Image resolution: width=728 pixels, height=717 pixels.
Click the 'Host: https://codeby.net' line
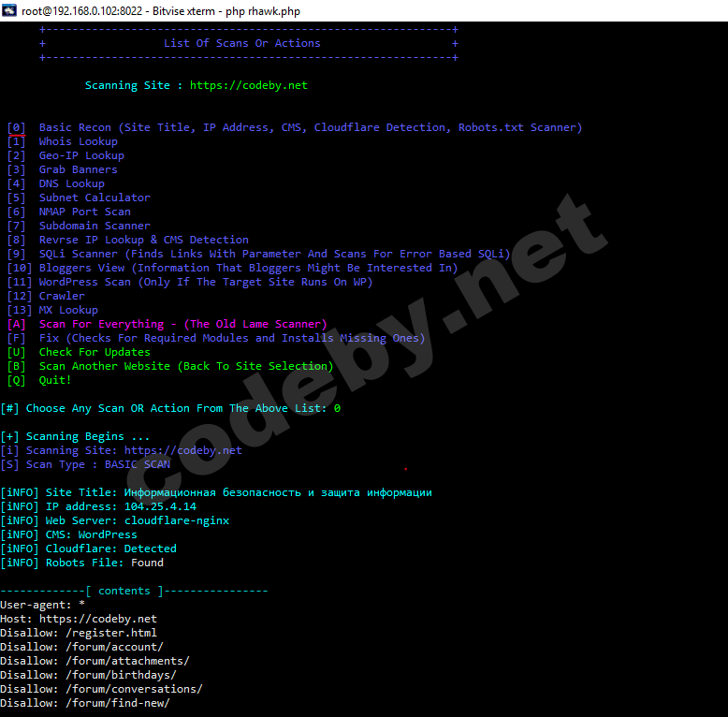(x=79, y=619)
